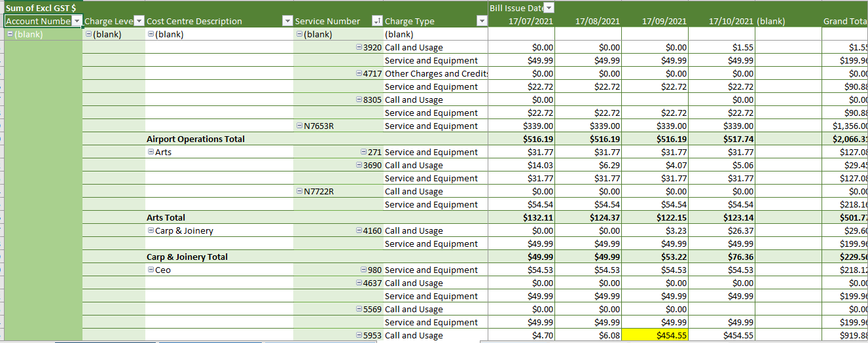The width and height of the screenshot is (868, 343).
Task: Select the $3.23 cell in 4160 row
Action: click(x=655, y=230)
